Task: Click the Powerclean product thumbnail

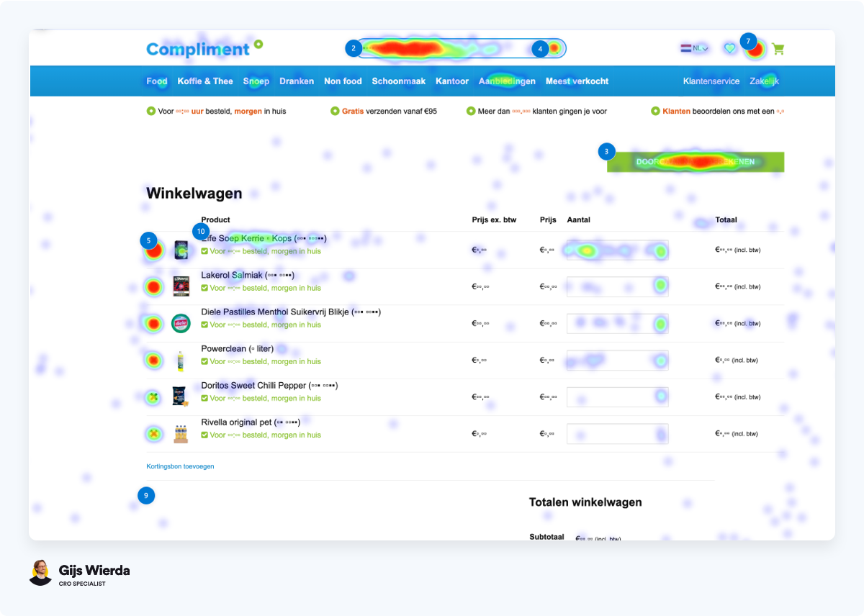Action: coord(181,361)
